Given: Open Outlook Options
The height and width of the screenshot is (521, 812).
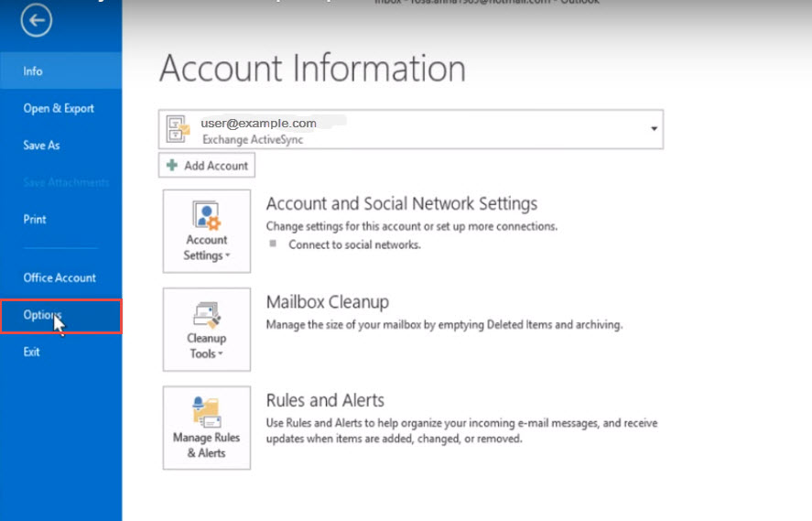Looking at the screenshot, I should (x=42, y=315).
